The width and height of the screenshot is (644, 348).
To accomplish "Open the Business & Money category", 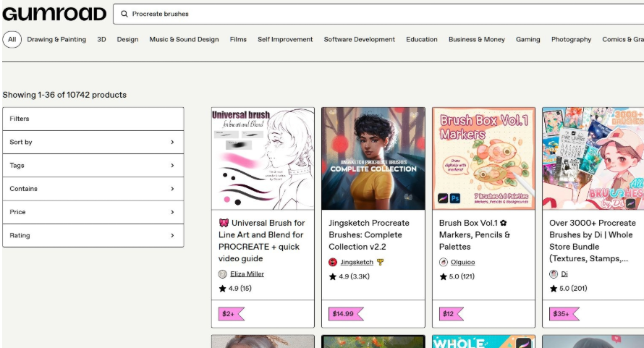I will coord(477,40).
